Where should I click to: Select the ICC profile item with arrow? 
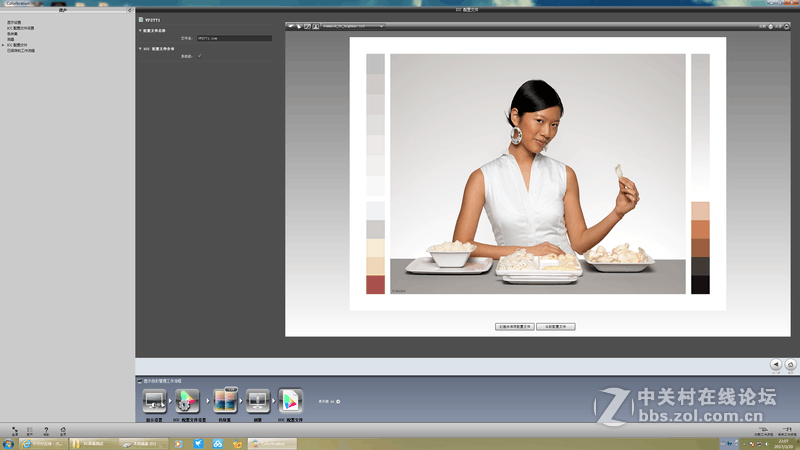(17, 45)
